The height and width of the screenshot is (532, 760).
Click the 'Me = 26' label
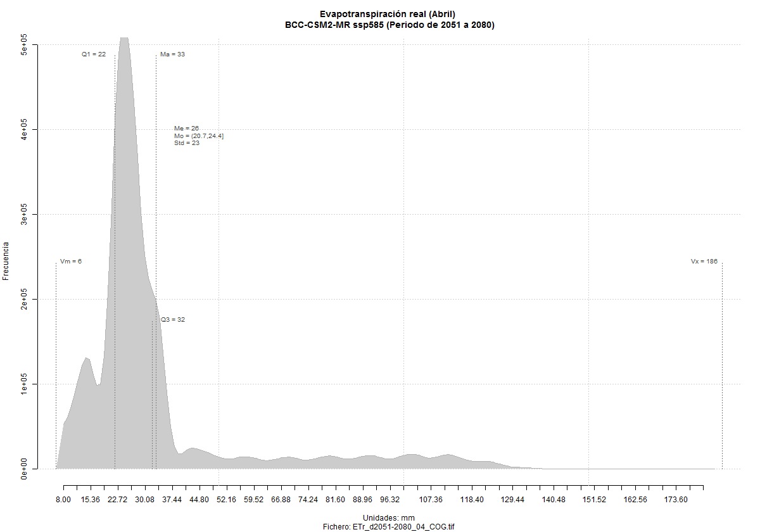tap(186, 129)
